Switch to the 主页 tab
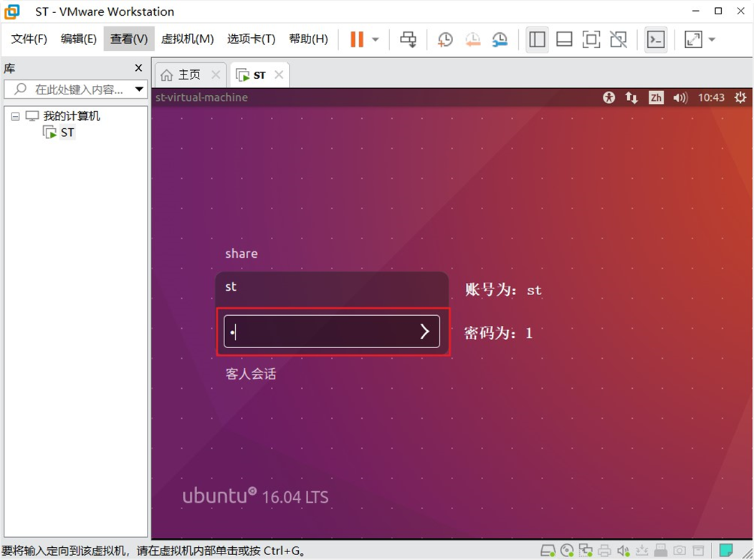This screenshot has width=754, height=560. [x=188, y=74]
